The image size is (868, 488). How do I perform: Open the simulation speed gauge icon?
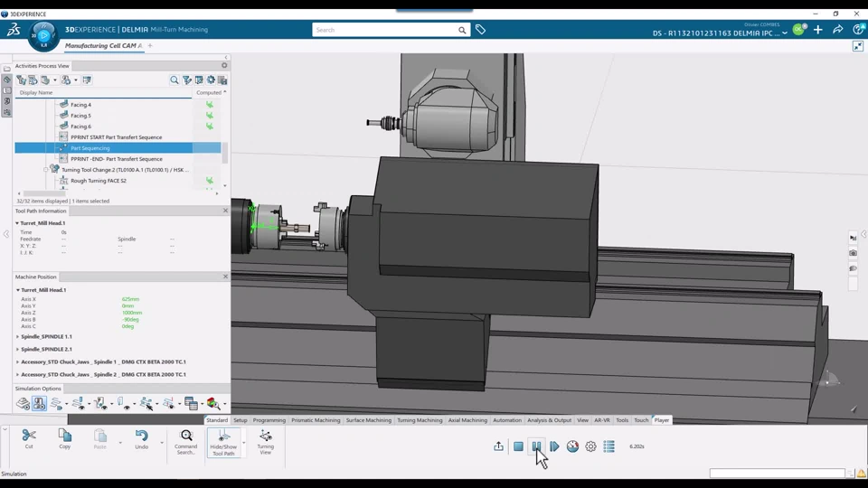click(572, 446)
